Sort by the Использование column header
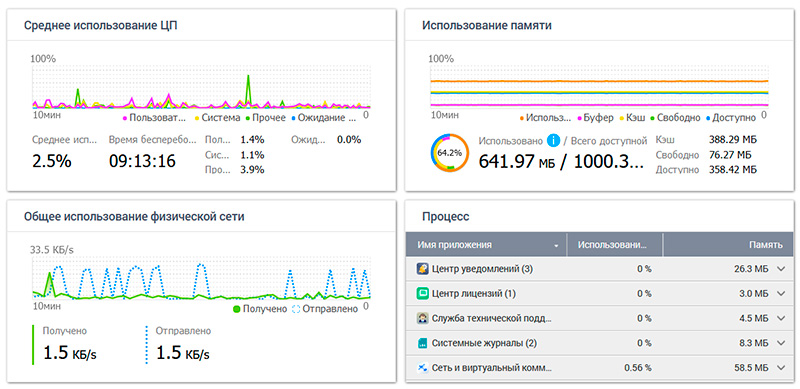The height and width of the screenshot is (389, 800). point(614,245)
